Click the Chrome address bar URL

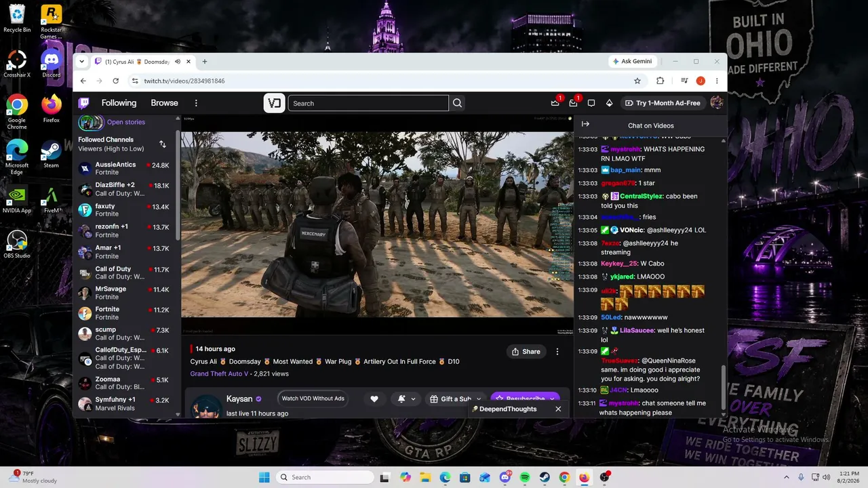184,81
